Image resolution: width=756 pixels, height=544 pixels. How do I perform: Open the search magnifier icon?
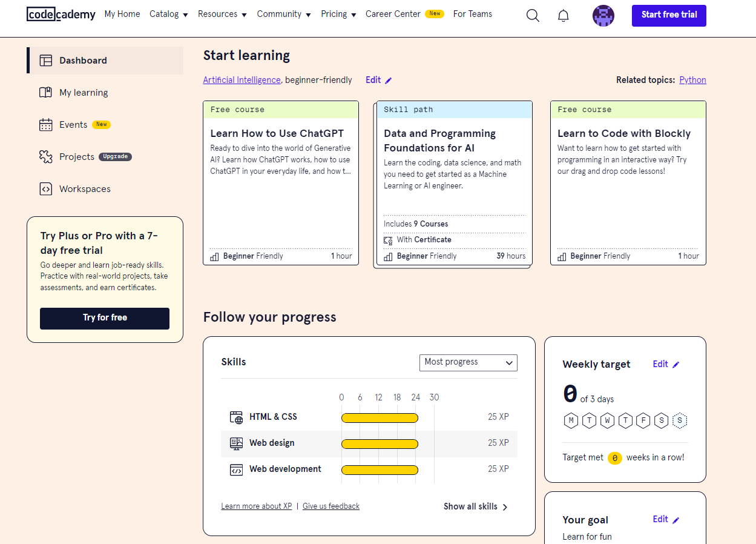click(x=533, y=15)
